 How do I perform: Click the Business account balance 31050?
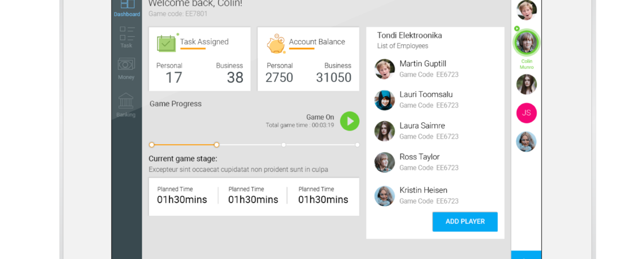tap(333, 77)
